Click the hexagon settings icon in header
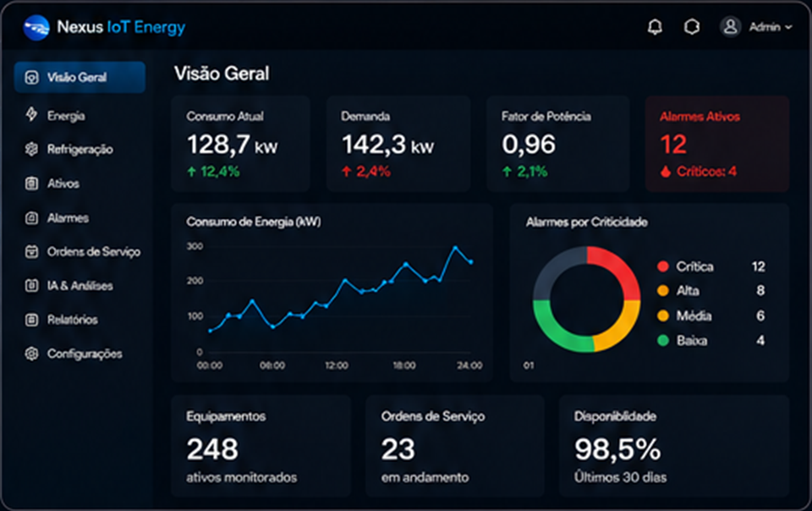Screen dimensions: 812x511 (692, 26)
